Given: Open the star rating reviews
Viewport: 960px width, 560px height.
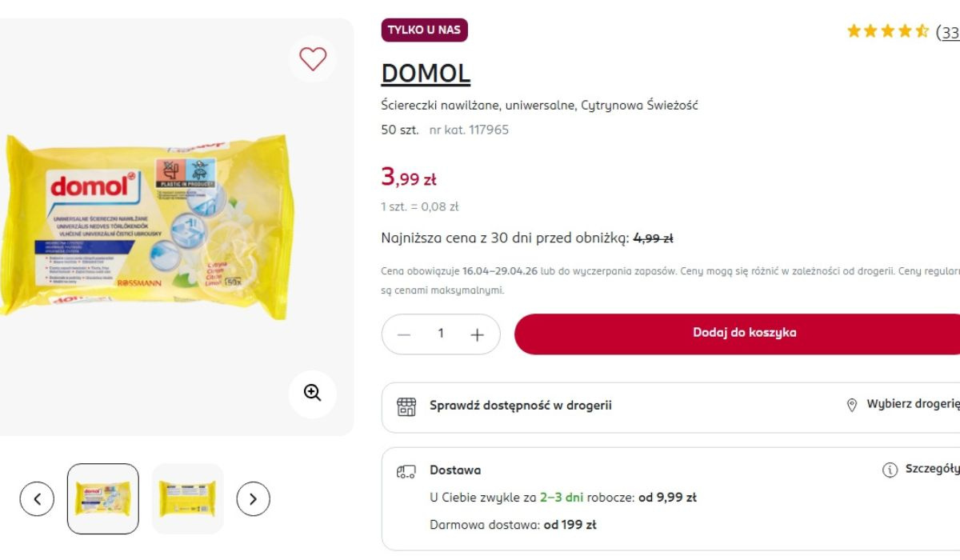Looking at the screenshot, I should pyautogui.click(x=888, y=32).
